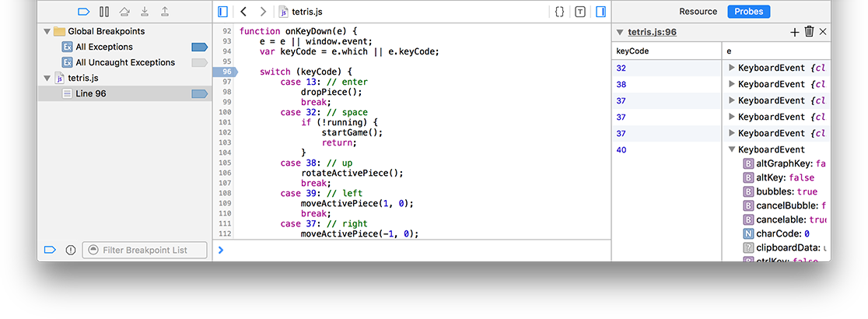This screenshot has height=319, width=868.
Task: Expand the KeyboardEvent for keyCode 38
Action: pyautogui.click(x=732, y=84)
